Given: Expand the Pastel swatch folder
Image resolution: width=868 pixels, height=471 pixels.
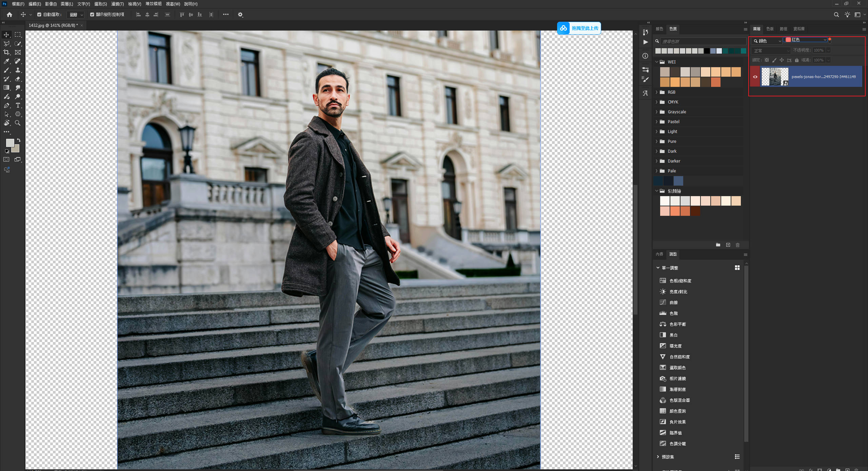Looking at the screenshot, I should click(656, 122).
